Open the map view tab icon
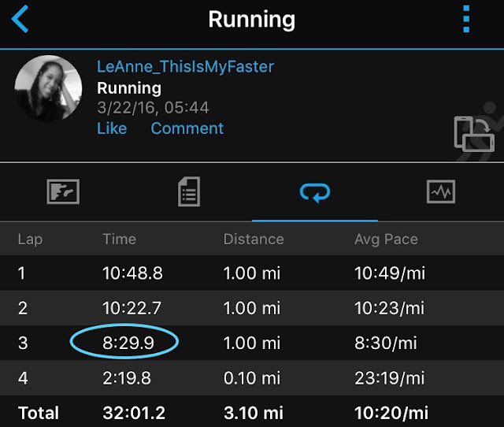 63,191
